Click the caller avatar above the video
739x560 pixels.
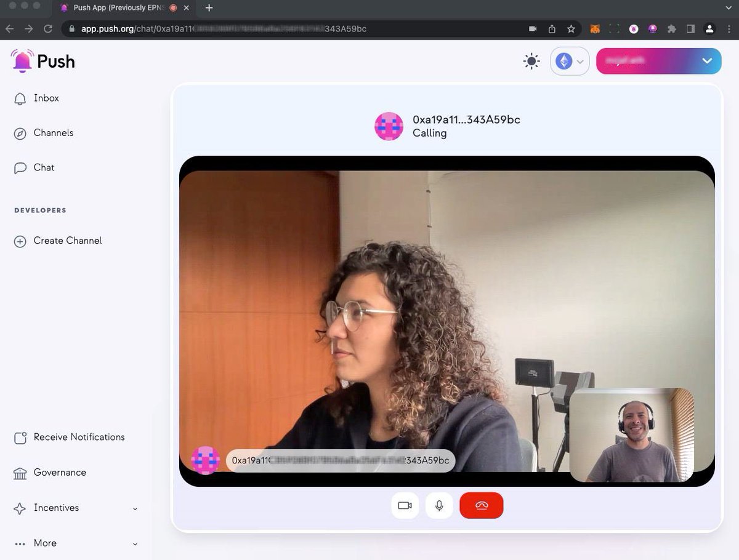click(x=389, y=127)
